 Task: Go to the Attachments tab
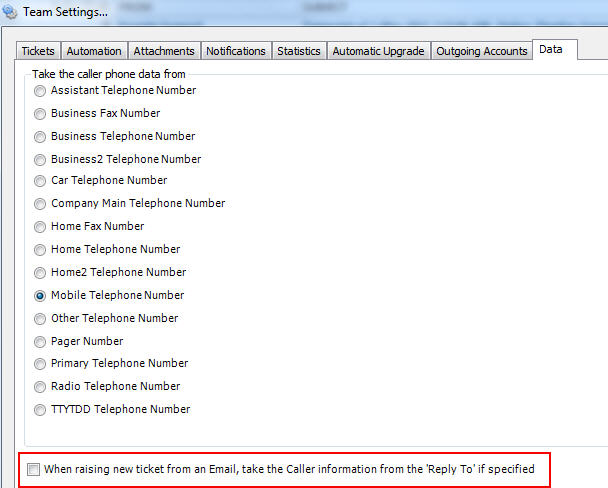coord(164,51)
